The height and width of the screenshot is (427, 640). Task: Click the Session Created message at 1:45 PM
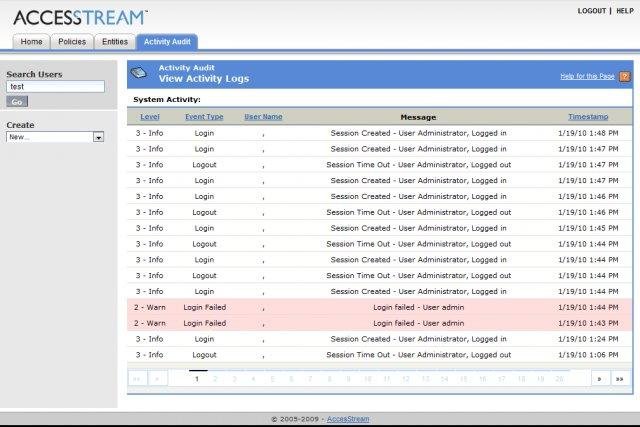pos(418,228)
